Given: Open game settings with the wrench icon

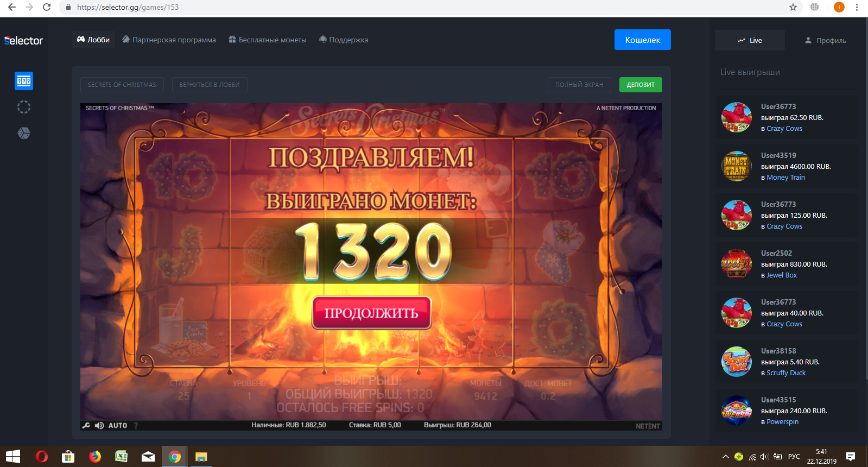Looking at the screenshot, I should pyautogui.click(x=86, y=426).
